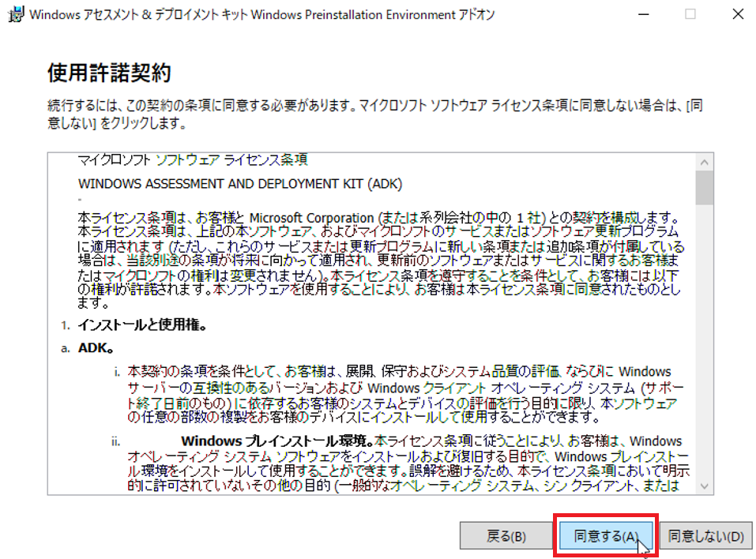Go back with the 戻る(B) button

pyautogui.click(x=506, y=535)
